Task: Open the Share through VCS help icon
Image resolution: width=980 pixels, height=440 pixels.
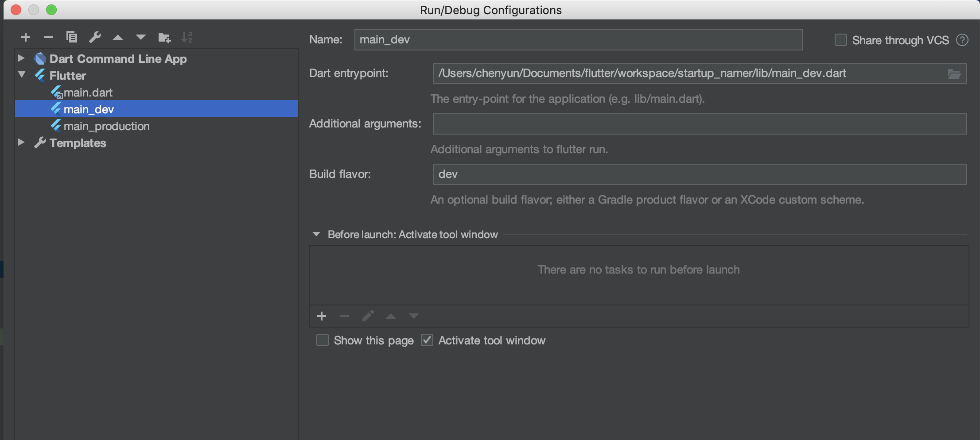Action: click(x=962, y=40)
